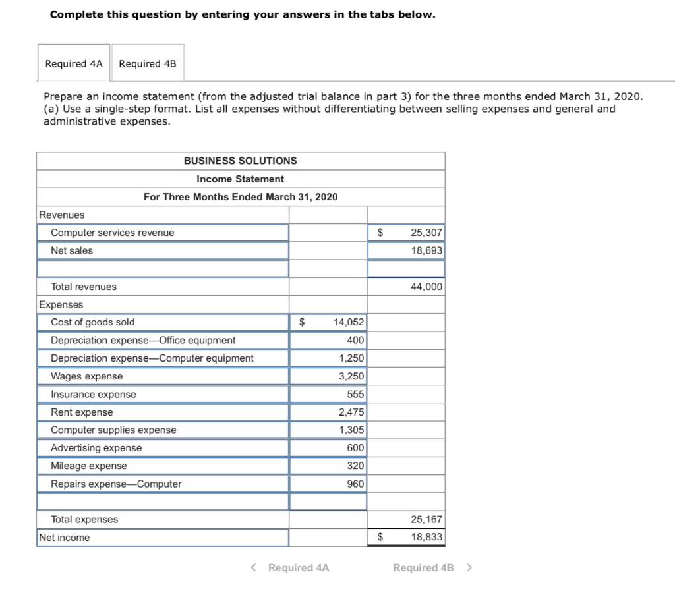675x616 pixels.
Task: Click the Required 4B navigation link at bottom
Action: pyautogui.click(x=423, y=567)
